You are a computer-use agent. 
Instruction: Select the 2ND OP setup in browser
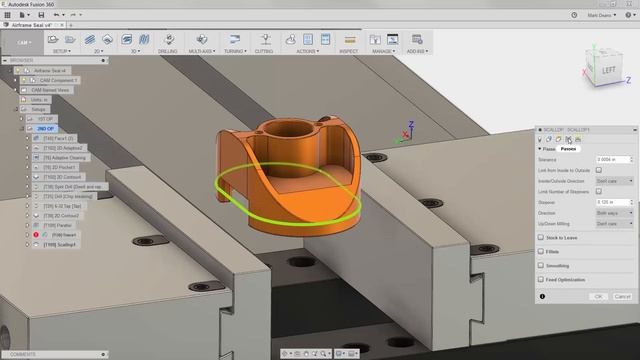coord(45,129)
